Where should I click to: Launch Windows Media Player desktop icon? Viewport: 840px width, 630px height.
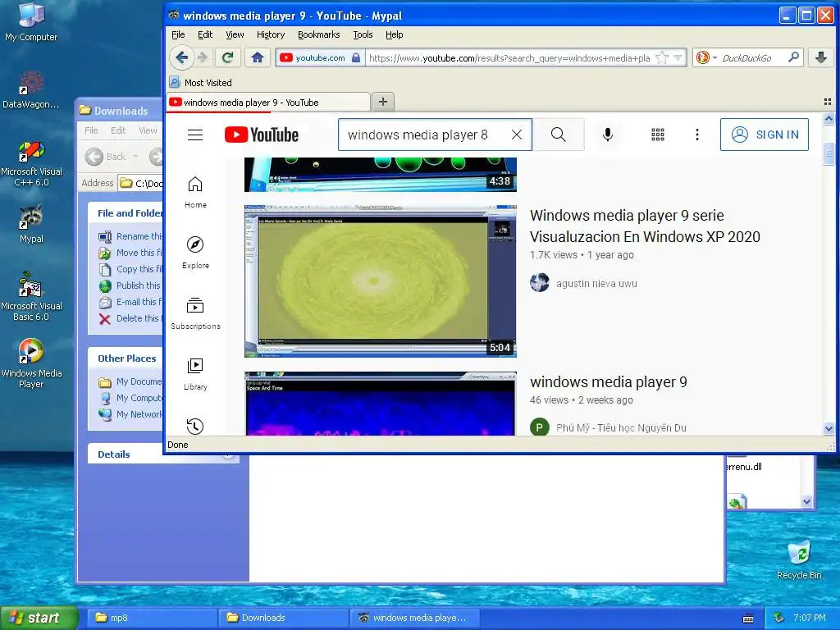(31, 363)
